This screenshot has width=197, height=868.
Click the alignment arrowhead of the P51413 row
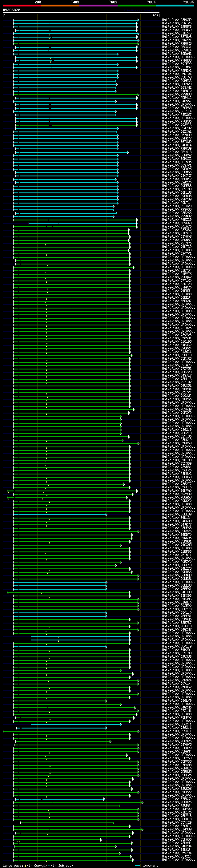click(x=128, y=152)
